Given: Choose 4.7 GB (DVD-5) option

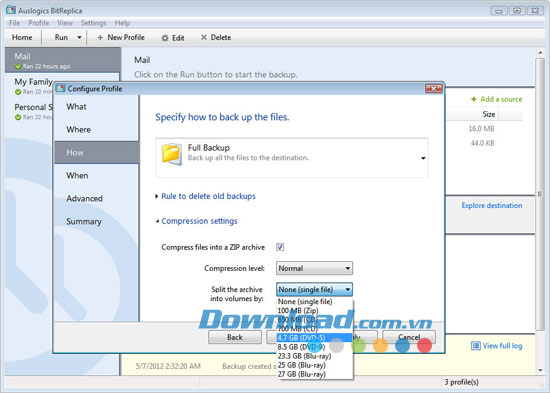Looking at the screenshot, I should pyautogui.click(x=314, y=338).
